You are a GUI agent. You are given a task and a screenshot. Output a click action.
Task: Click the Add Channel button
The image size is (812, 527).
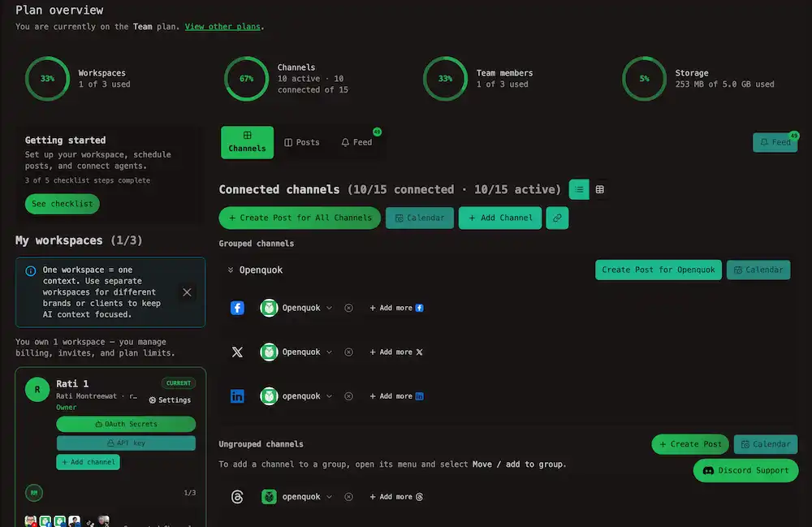(500, 218)
